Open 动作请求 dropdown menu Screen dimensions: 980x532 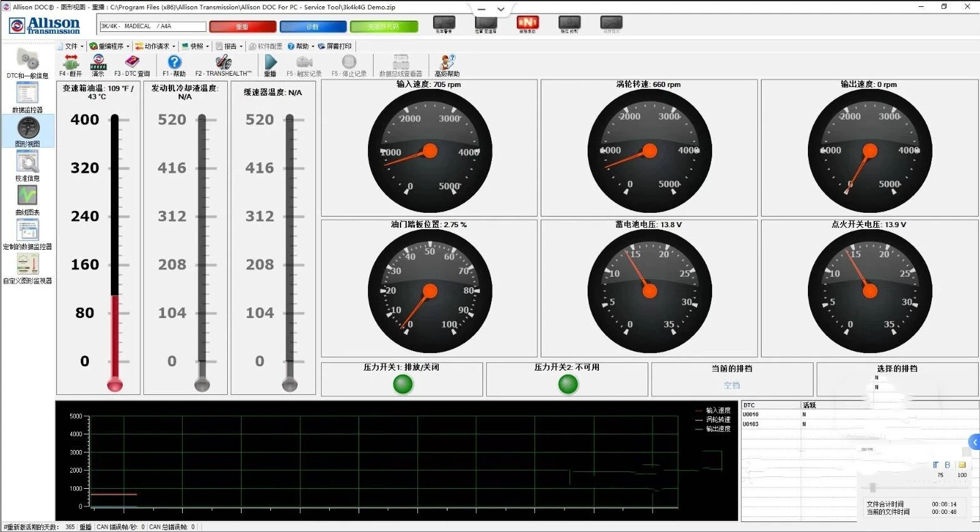(x=155, y=46)
